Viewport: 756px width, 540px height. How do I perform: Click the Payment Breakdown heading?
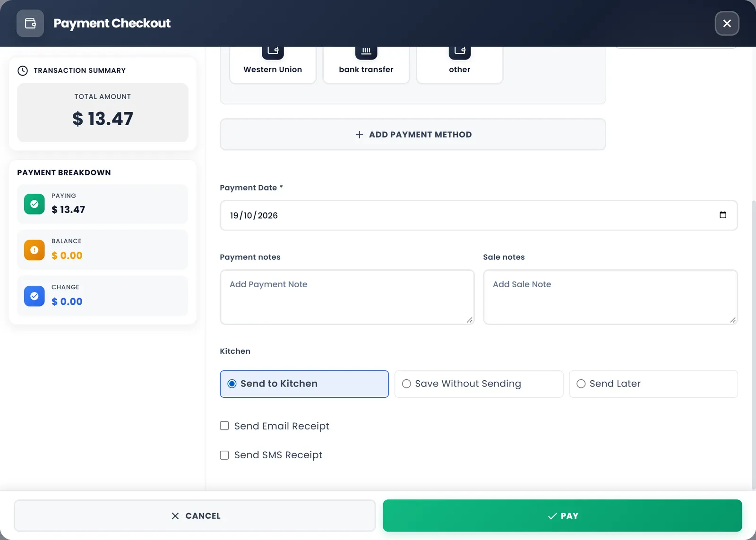pyautogui.click(x=64, y=172)
